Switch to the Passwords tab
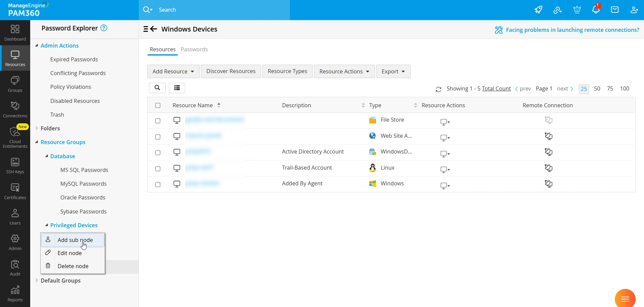644x307 pixels. (194, 49)
